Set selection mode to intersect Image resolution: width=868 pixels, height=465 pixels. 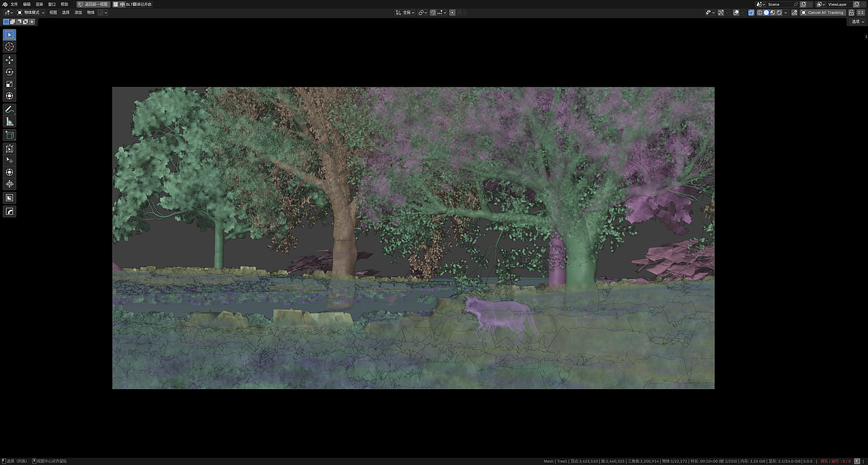point(32,22)
